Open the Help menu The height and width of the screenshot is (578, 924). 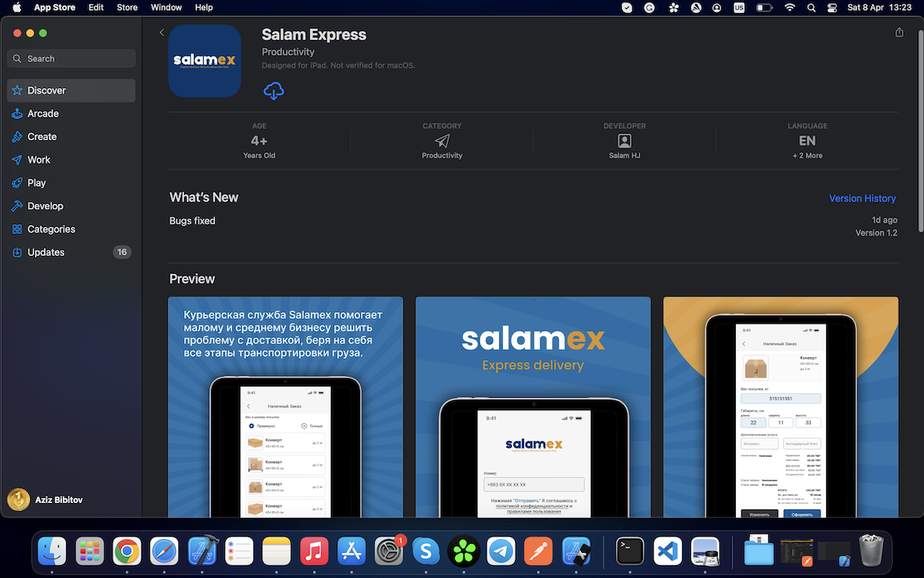(204, 7)
